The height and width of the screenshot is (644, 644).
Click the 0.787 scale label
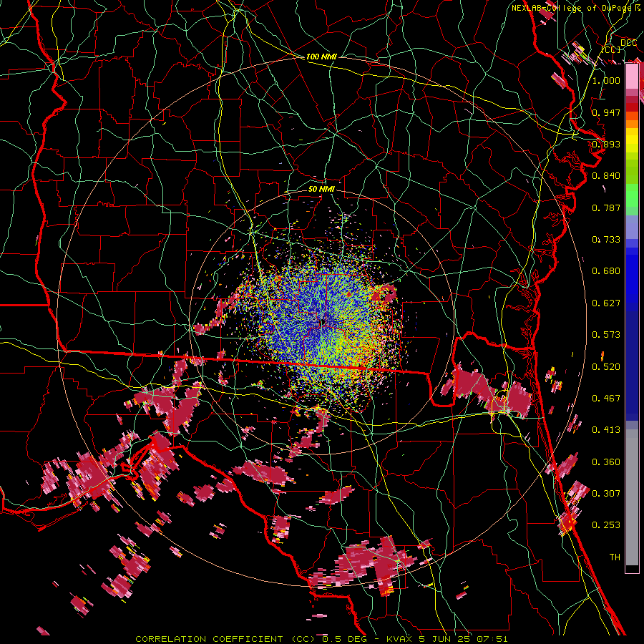coord(606,208)
